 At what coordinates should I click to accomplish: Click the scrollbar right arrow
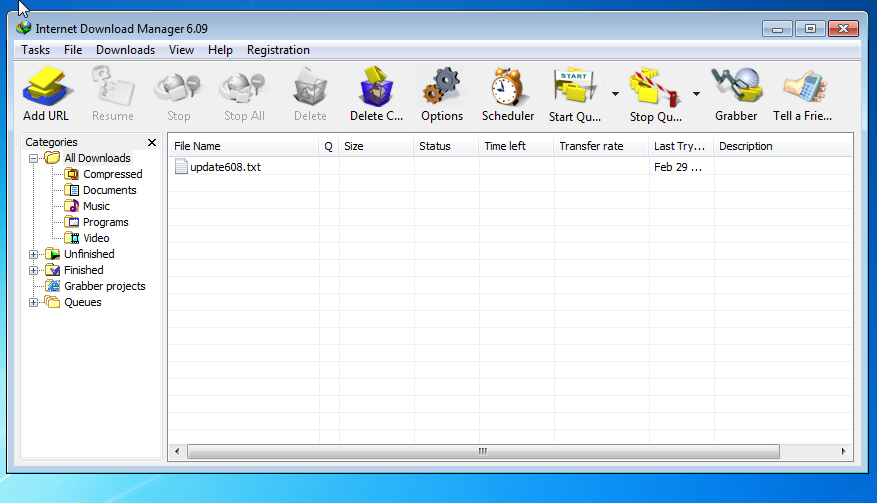[x=843, y=451]
